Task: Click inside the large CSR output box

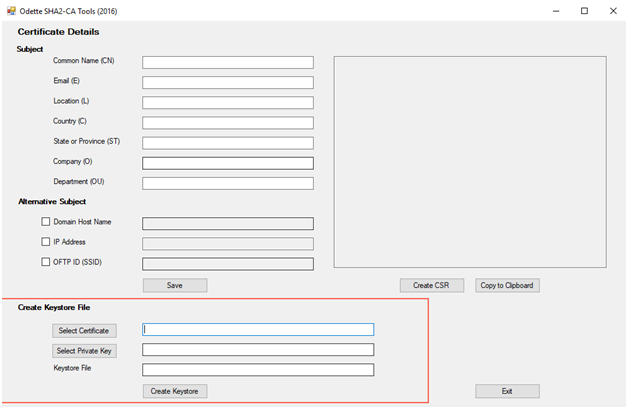Action: (470, 162)
